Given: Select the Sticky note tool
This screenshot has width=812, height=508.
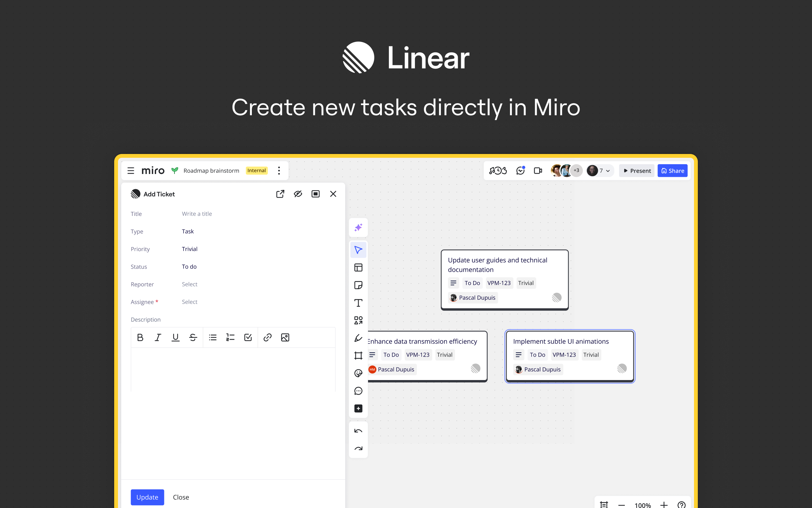Looking at the screenshot, I should [x=358, y=285].
